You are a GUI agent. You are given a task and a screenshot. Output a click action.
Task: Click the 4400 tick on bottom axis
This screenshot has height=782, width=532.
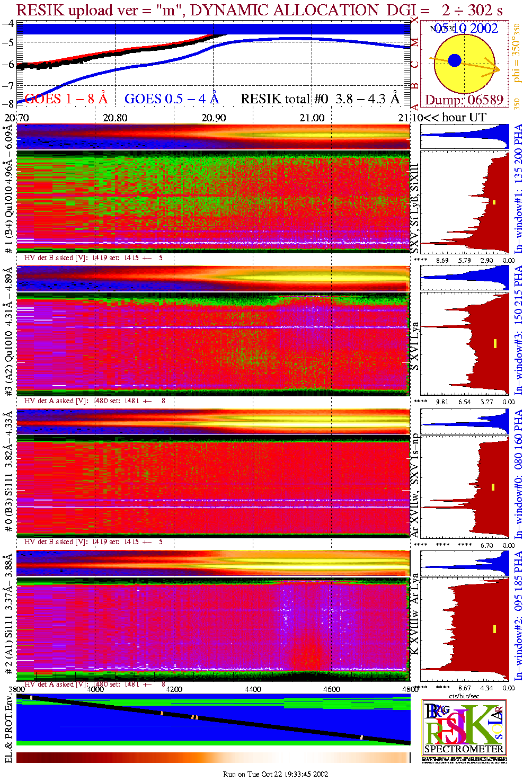click(253, 689)
